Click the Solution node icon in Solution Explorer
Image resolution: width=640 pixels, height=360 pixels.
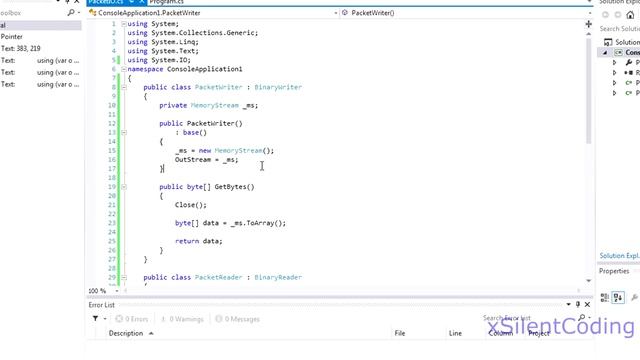608,42
